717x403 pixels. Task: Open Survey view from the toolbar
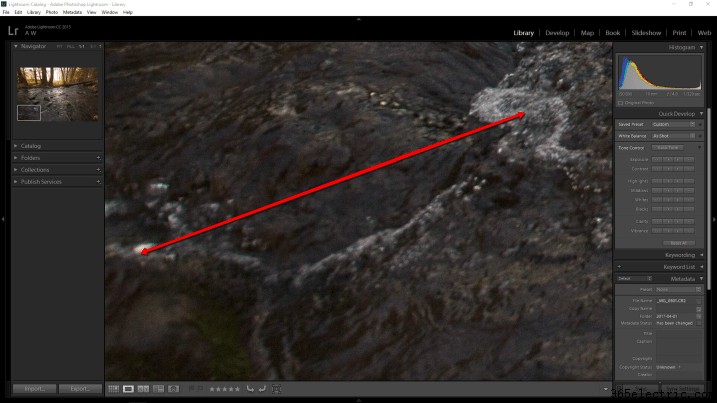[x=159, y=389]
